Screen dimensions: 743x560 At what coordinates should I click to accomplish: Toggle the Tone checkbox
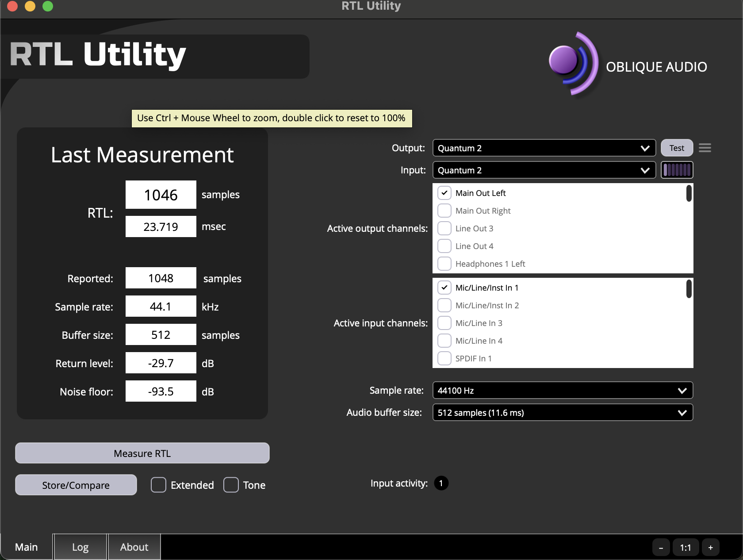pyautogui.click(x=231, y=485)
